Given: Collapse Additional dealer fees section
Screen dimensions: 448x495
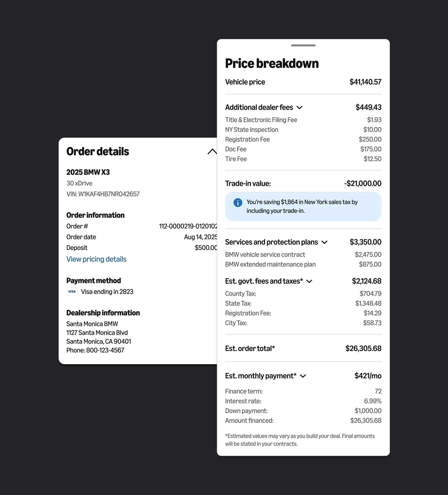Looking at the screenshot, I should 299,108.
